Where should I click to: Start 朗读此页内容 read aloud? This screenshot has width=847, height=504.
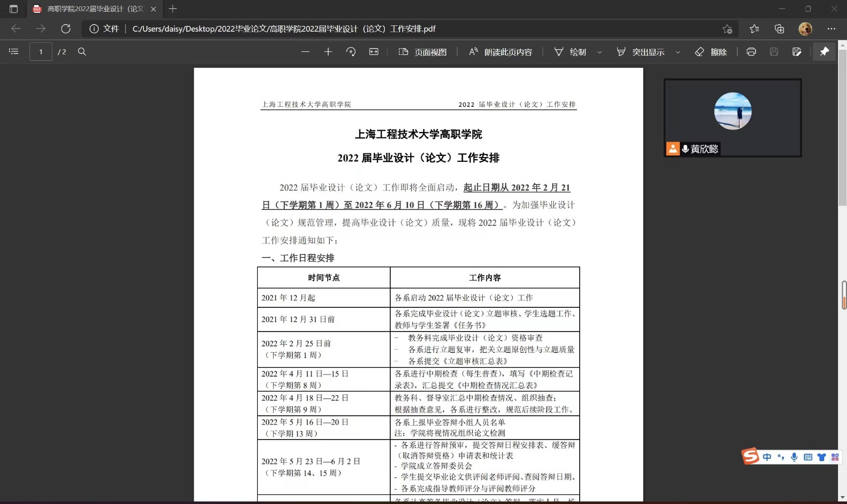tap(501, 52)
